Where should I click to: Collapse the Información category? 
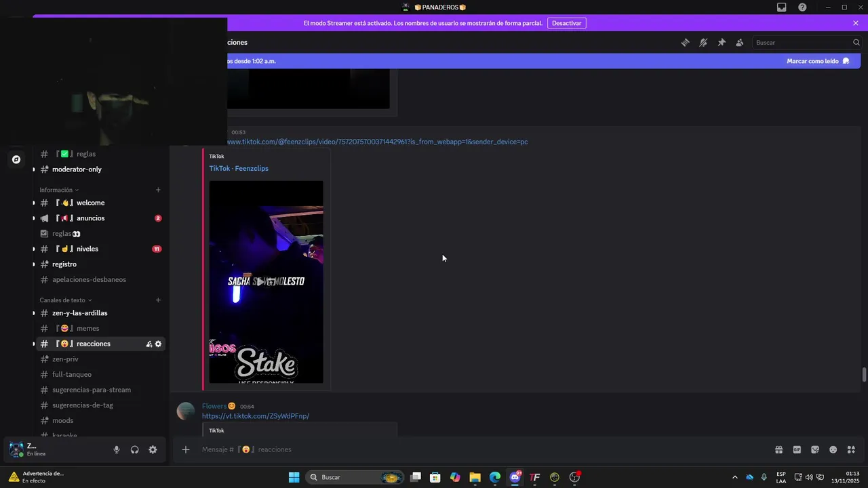point(59,190)
